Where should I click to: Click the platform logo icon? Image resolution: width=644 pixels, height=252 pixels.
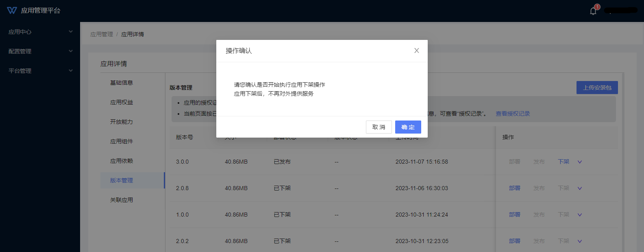12,11
